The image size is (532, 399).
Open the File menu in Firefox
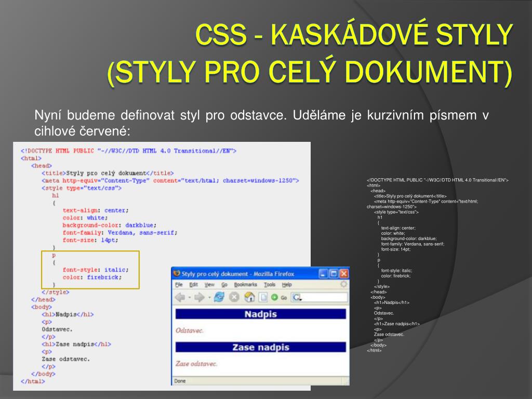(x=179, y=285)
